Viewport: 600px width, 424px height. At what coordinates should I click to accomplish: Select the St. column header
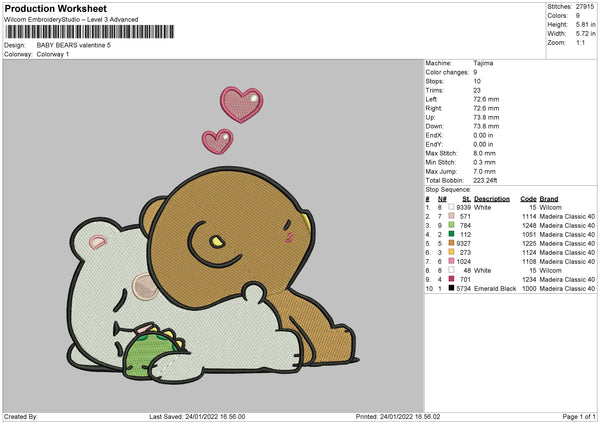(466, 199)
